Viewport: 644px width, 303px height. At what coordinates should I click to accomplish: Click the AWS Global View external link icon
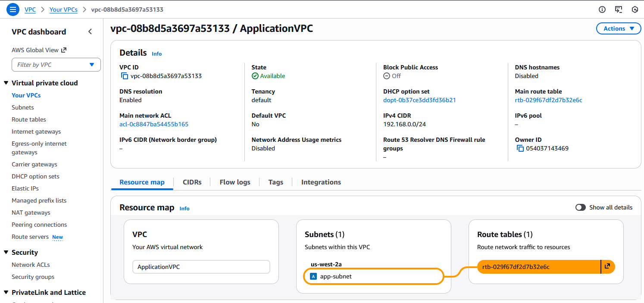click(64, 50)
